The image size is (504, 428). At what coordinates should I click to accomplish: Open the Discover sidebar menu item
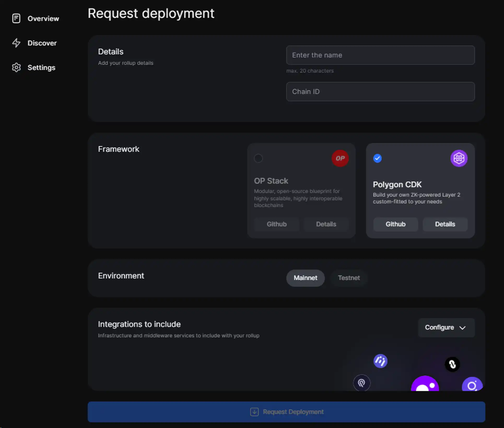42,43
